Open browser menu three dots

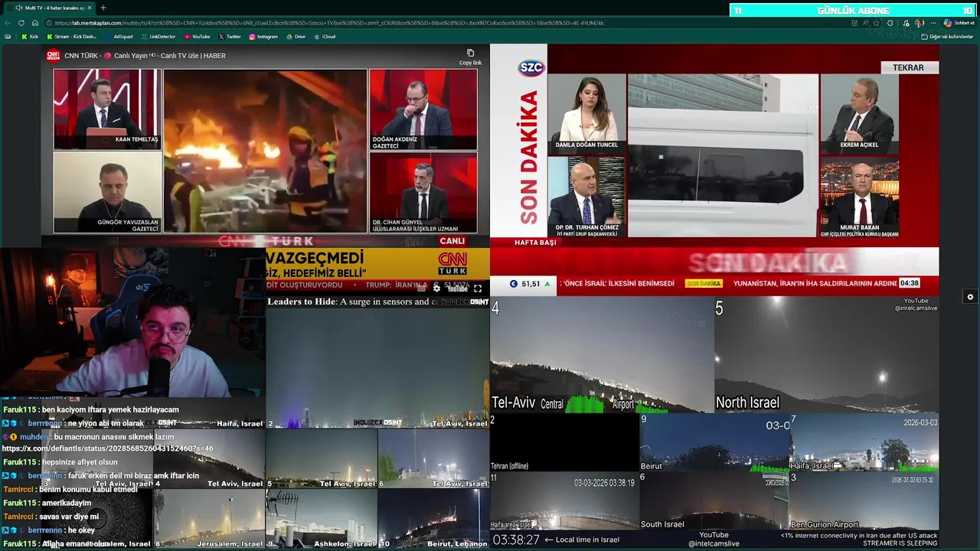tap(933, 23)
